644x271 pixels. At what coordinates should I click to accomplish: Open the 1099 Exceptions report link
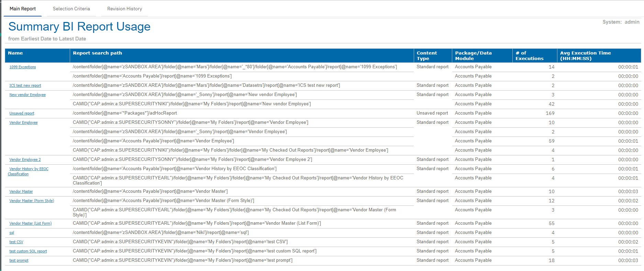point(23,67)
